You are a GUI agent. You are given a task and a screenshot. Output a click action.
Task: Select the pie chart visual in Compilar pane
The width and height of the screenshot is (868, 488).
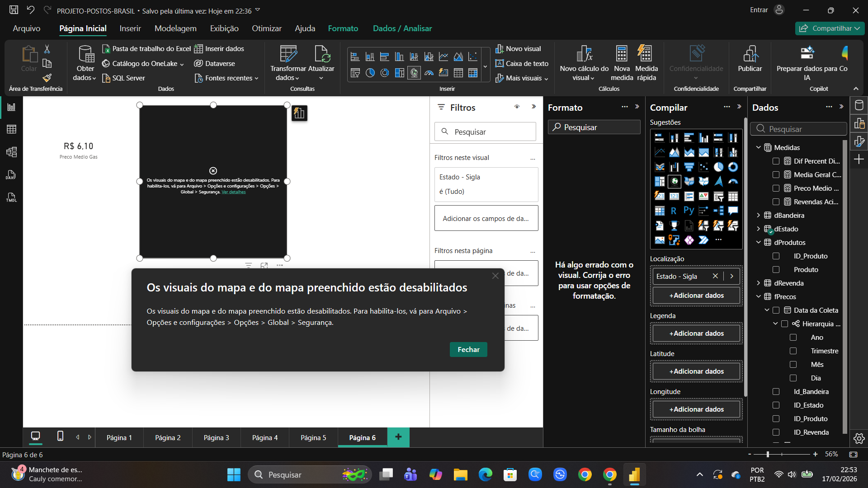[718, 167]
